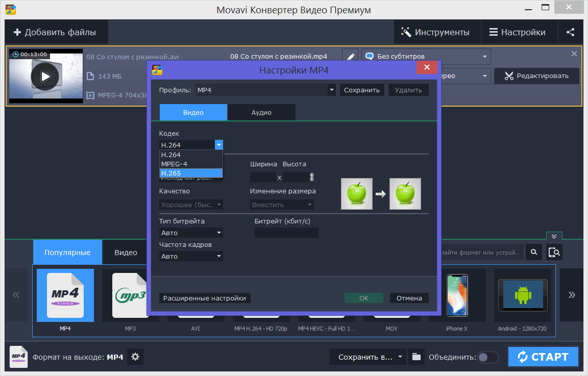Screen dimensions: 588x376
Task: Collapse the Кодек dropdown arrow
Action: pos(219,145)
